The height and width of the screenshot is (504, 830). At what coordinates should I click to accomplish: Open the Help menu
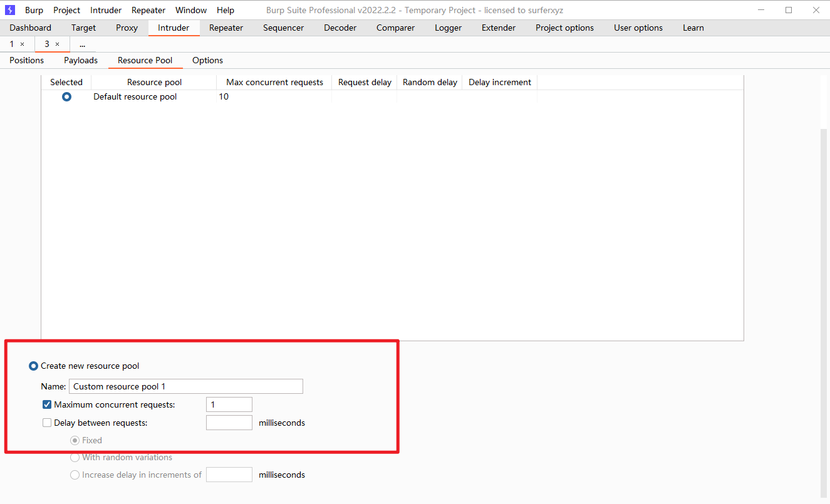tap(225, 10)
